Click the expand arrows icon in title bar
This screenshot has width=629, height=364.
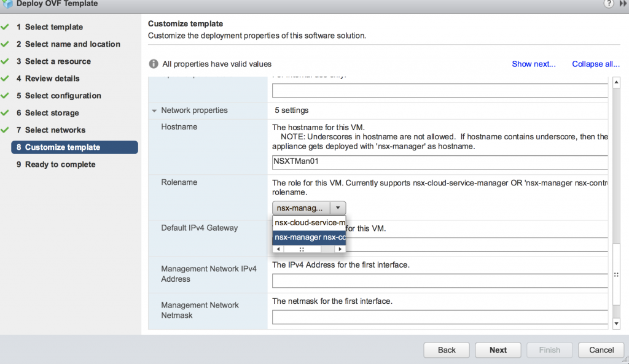[623, 3]
